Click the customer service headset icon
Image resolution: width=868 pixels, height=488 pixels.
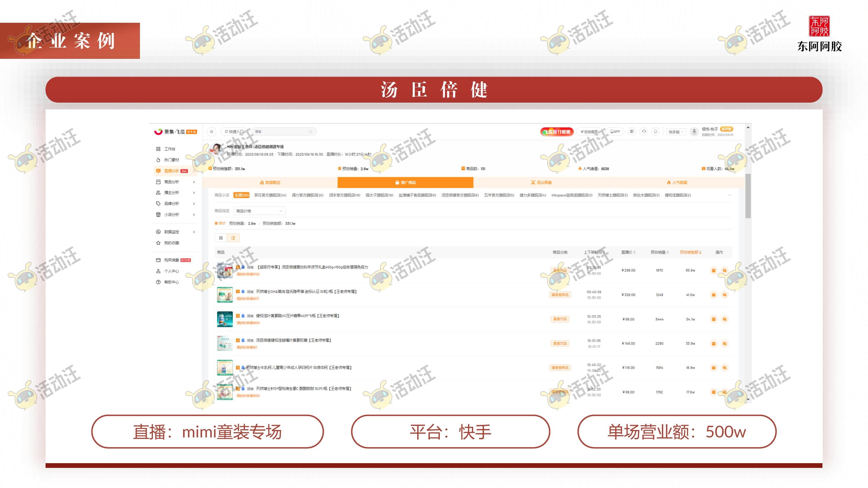pyautogui.click(x=643, y=132)
